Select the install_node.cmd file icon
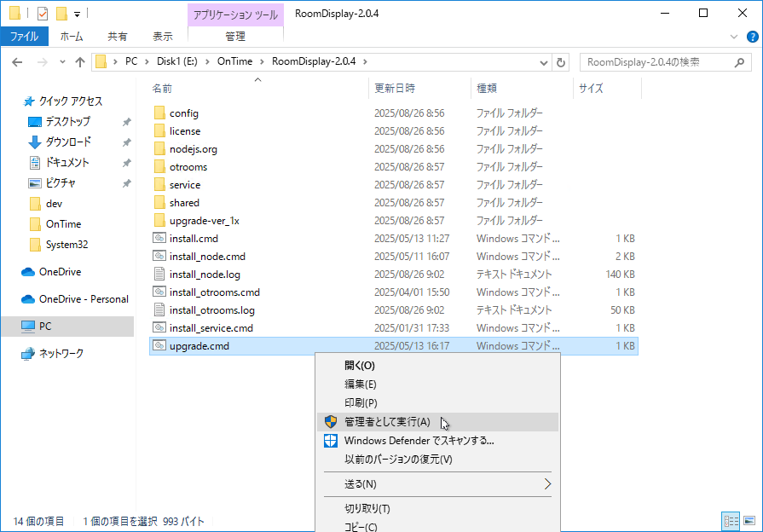This screenshot has height=532, width=763. tap(159, 256)
